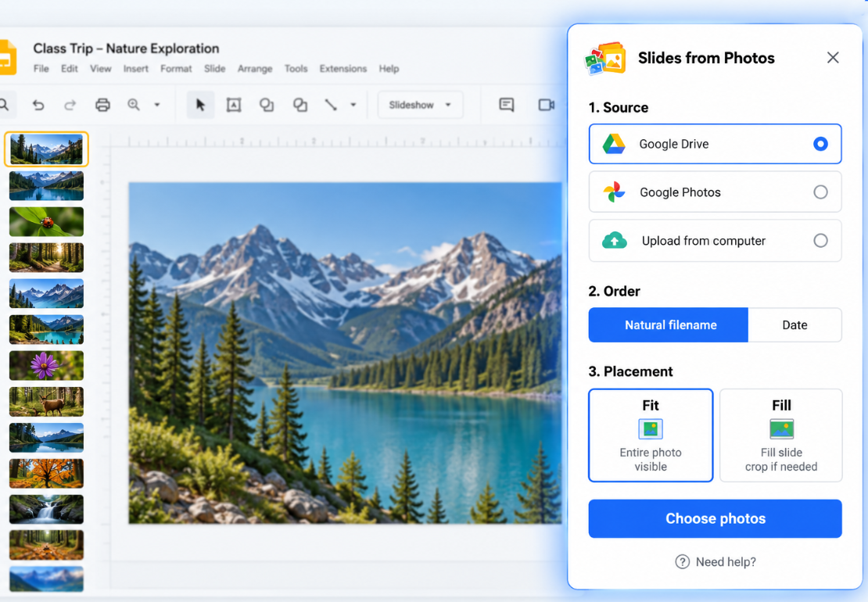The image size is (868, 602).
Task: Click the document title Class Trip – Nature Exploration
Action: coord(126,48)
